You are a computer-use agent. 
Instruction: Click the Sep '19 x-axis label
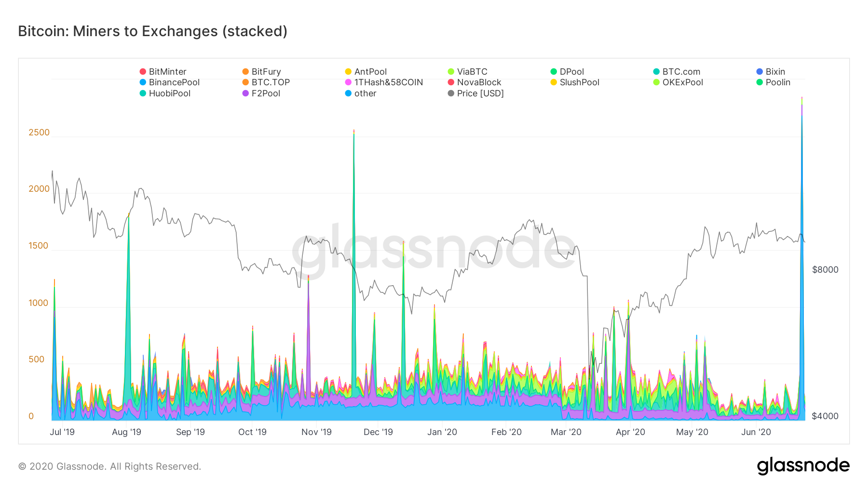[x=190, y=432]
